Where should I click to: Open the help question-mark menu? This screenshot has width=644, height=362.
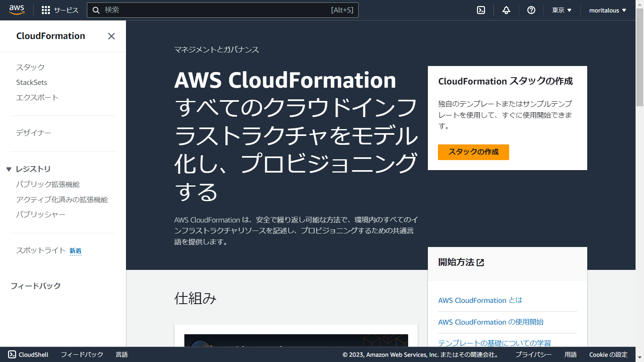[x=531, y=10]
